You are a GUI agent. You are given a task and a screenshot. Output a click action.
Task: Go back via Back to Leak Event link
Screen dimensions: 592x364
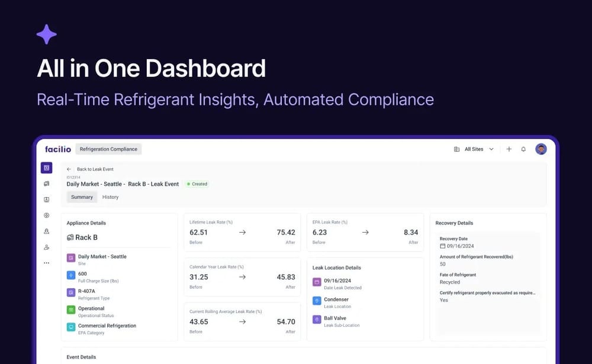pyautogui.click(x=95, y=169)
